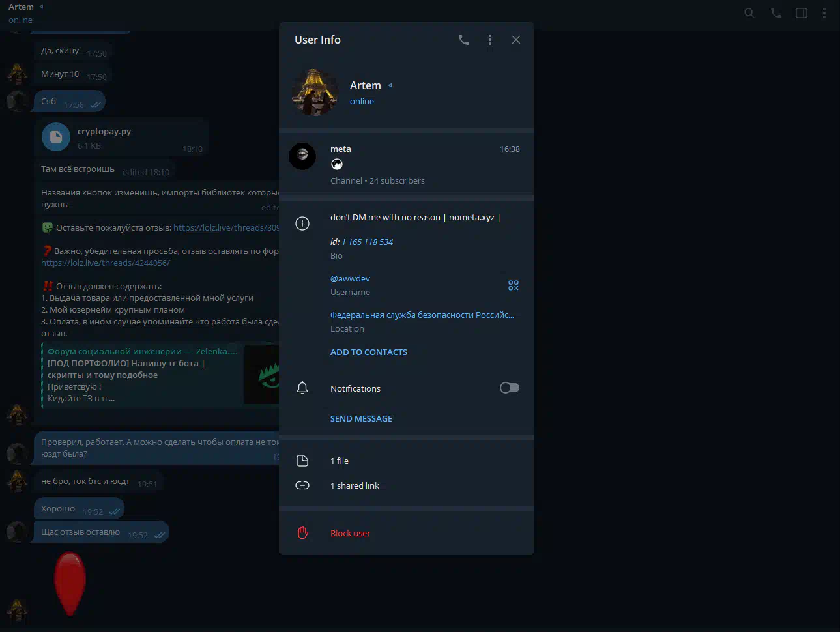Viewport: 840px width, 632px height.
Task: Click the online status in User Info
Action: tap(362, 101)
